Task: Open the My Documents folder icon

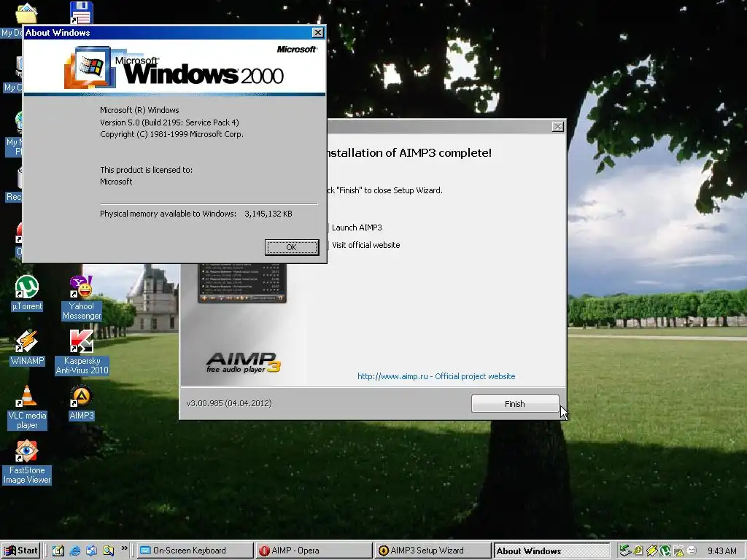Action: click(x=26, y=13)
